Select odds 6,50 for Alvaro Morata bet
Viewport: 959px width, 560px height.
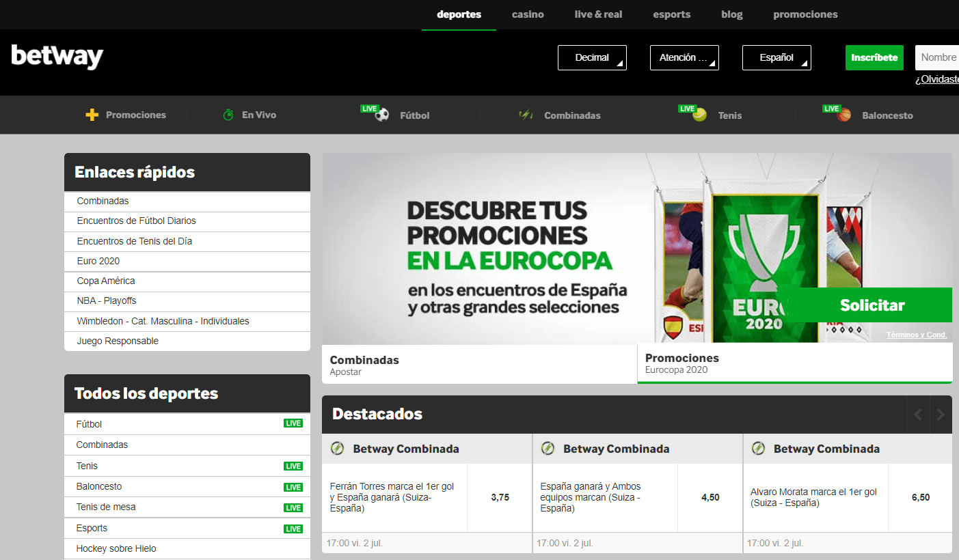(x=921, y=498)
